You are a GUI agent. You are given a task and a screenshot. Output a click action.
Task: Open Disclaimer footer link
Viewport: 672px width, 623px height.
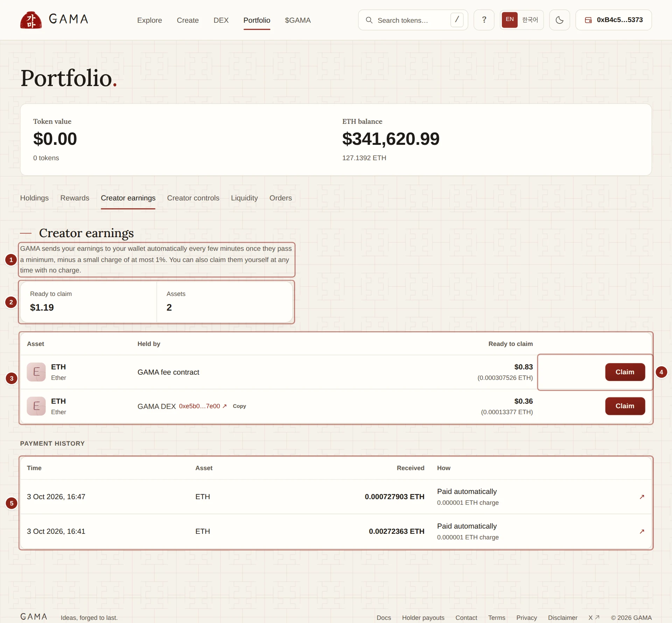point(562,617)
